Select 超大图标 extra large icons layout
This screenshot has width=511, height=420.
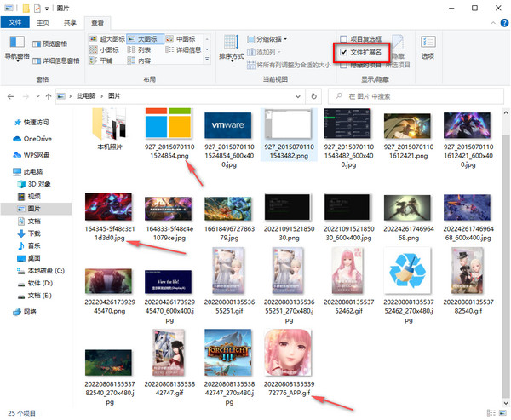[112, 39]
